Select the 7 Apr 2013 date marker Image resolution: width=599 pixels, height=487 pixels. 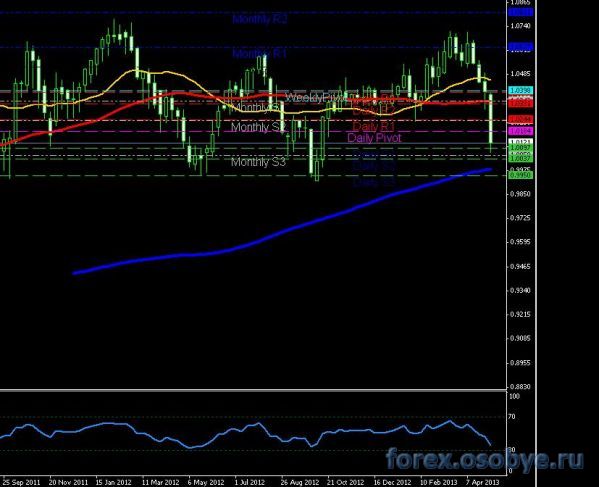(x=482, y=482)
